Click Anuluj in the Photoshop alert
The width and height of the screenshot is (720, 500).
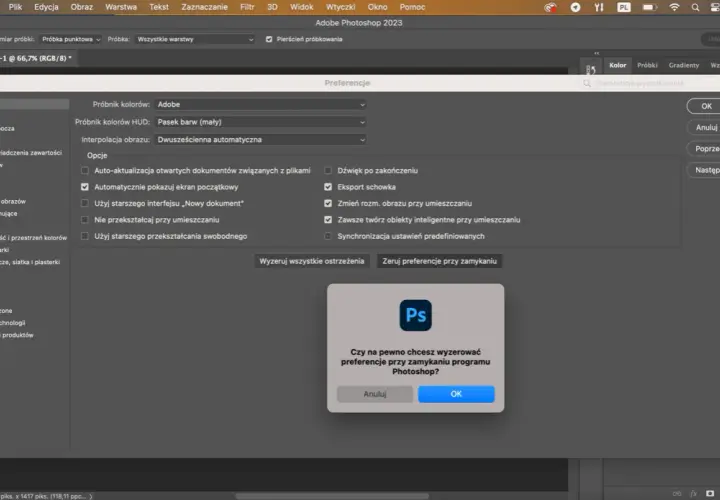coord(375,394)
